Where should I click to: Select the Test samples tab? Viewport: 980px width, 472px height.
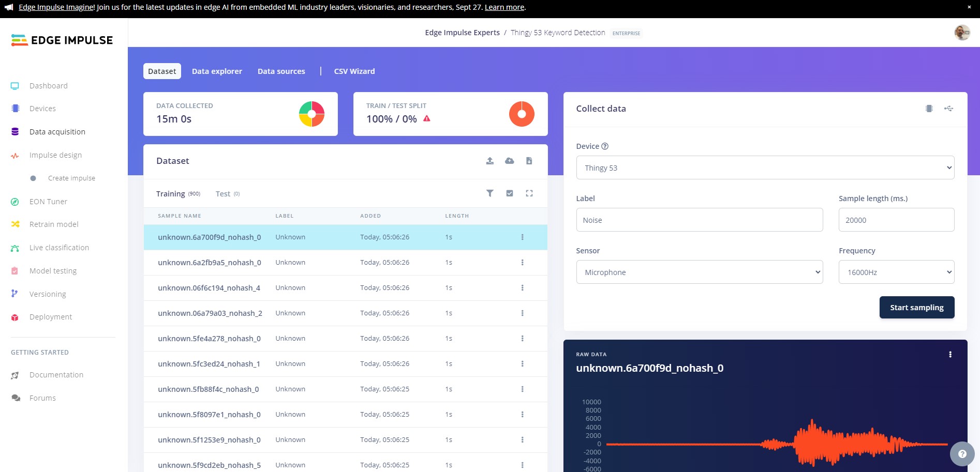(x=228, y=194)
